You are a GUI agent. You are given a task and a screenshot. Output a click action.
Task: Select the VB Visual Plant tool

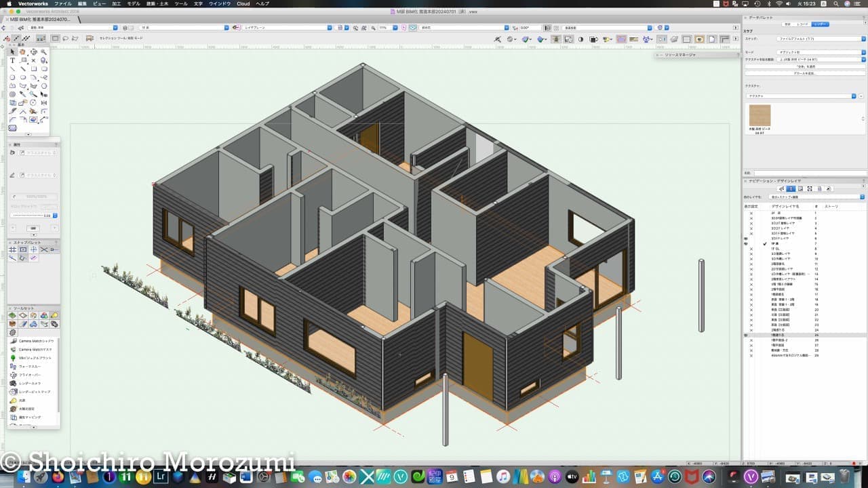point(33,358)
